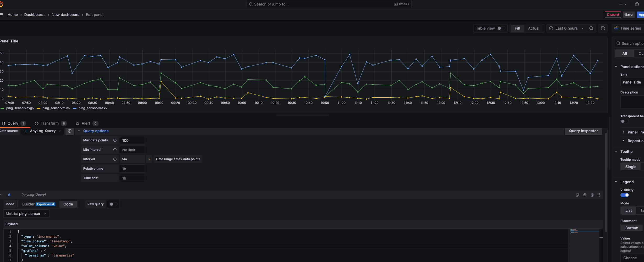Open AnyLog-Query data source dropdown
Viewport: 644px width, 262px height.
[x=43, y=131]
